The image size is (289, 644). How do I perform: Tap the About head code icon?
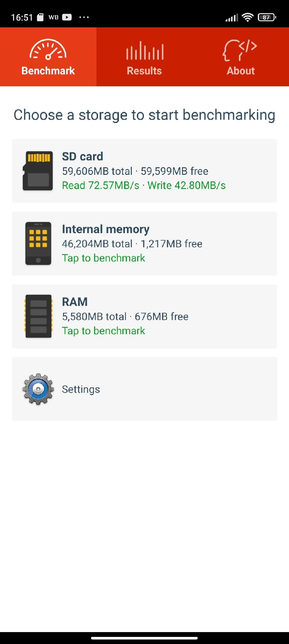240,50
